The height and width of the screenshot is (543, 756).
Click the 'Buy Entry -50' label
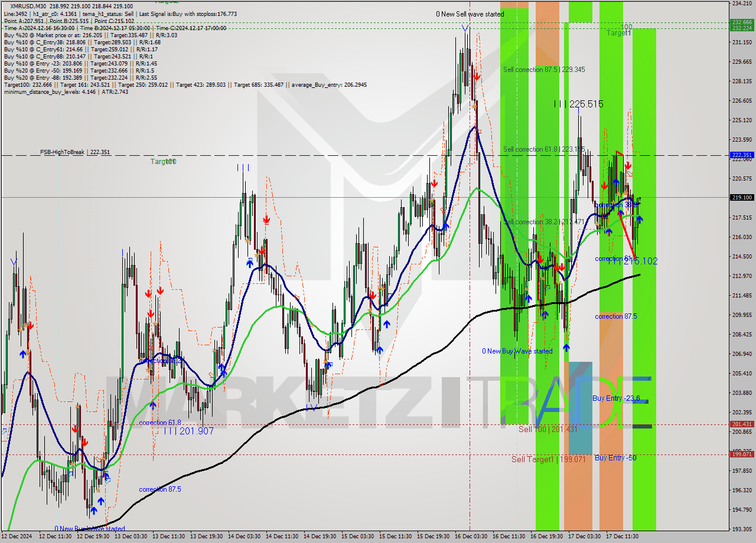point(615,458)
